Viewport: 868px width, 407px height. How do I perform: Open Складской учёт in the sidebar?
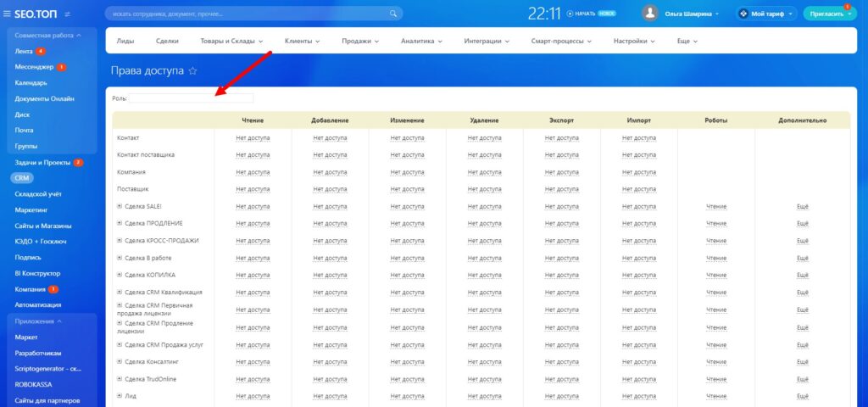point(38,194)
